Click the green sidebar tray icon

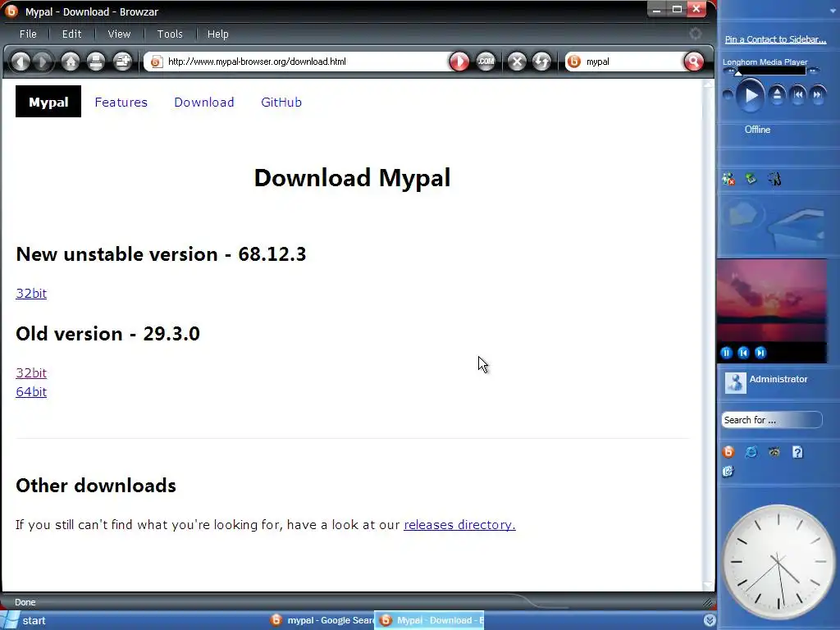751,179
